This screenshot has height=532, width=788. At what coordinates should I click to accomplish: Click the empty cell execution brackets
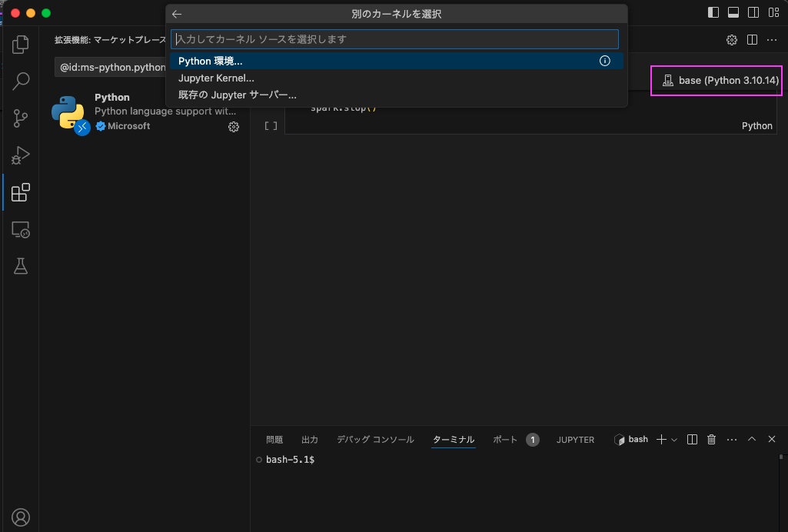click(271, 126)
